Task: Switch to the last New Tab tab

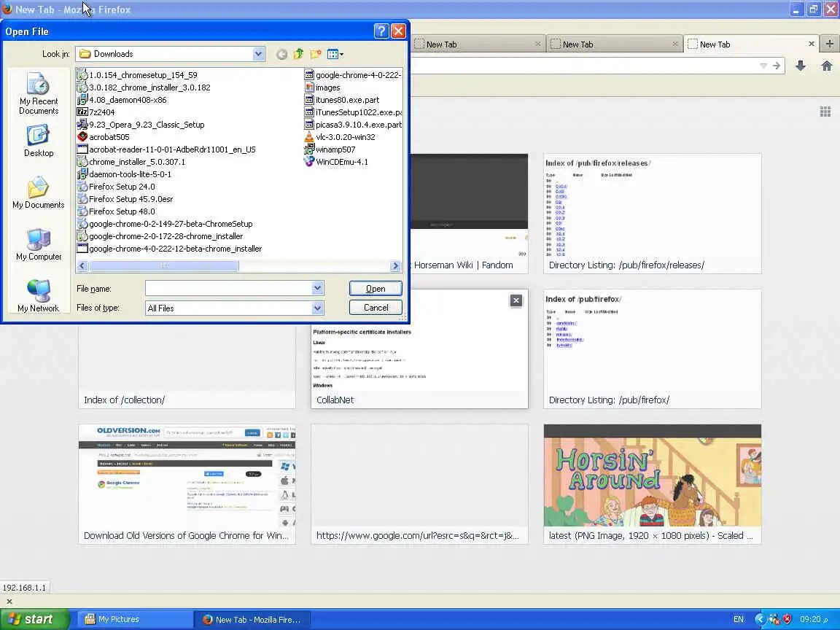Action: tap(751, 44)
